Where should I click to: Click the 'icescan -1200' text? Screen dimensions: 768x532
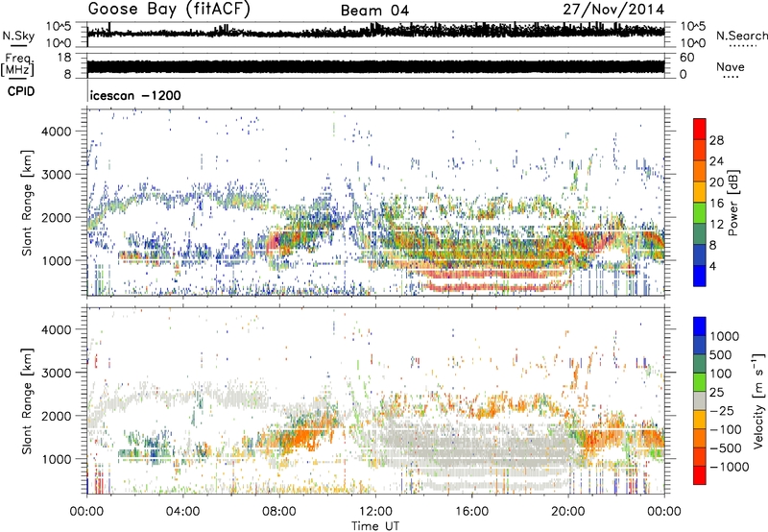tap(135, 95)
